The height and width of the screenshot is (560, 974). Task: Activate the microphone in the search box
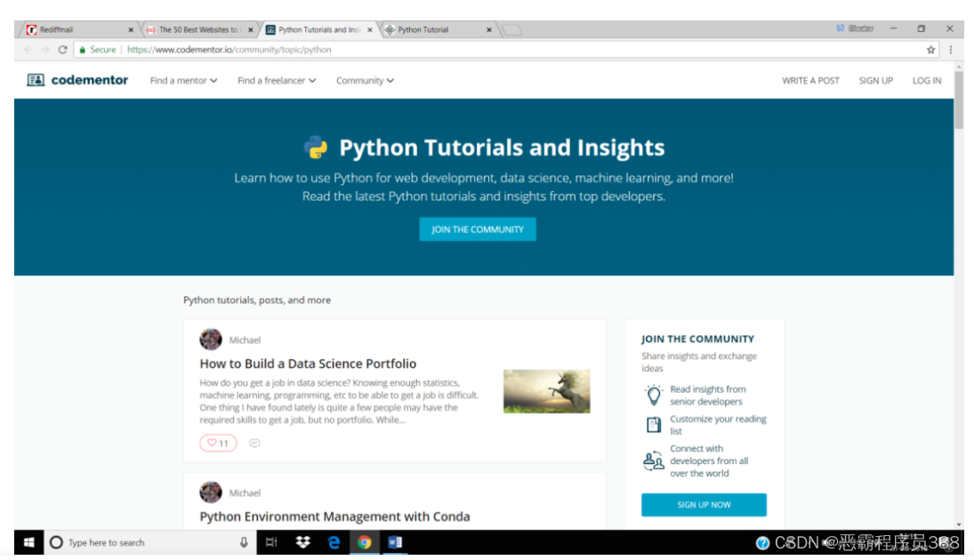click(242, 542)
